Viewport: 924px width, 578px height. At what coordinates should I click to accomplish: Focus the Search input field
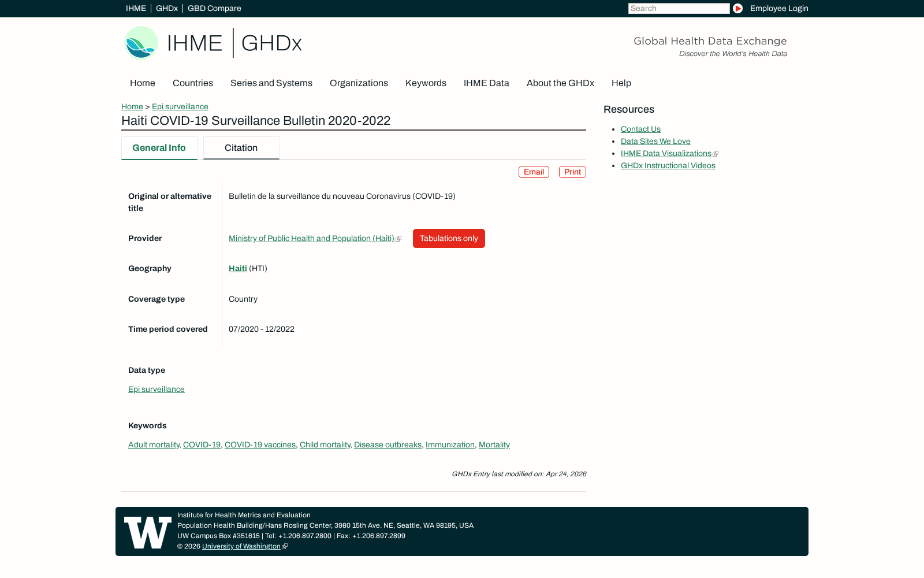[679, 8]
